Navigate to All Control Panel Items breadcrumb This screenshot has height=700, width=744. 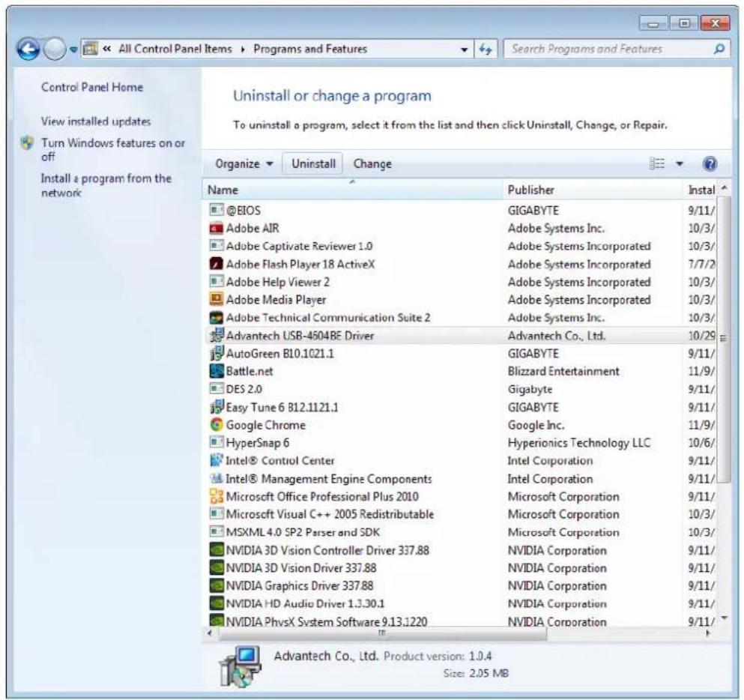pyautogui.click(x=175, y=49)
